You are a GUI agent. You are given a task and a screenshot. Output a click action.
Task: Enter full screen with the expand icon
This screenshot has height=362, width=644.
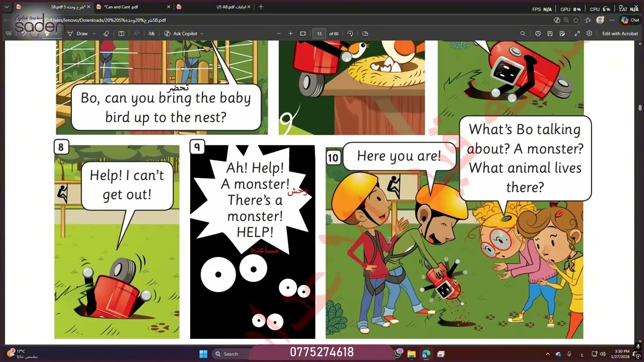577,34
